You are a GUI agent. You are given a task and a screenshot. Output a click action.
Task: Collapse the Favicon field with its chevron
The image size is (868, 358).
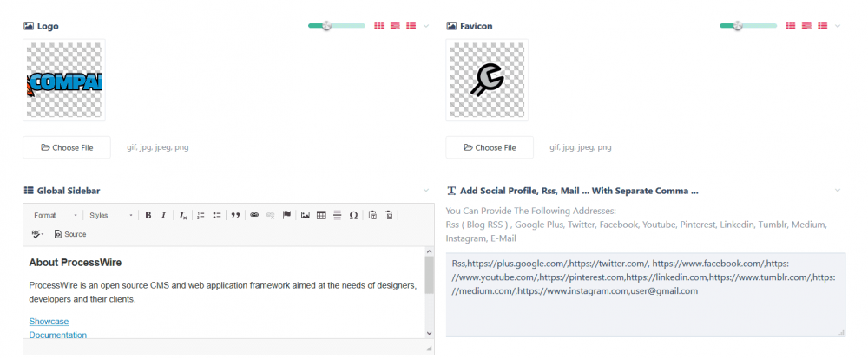pyautogui.click(x=838, y=26)
